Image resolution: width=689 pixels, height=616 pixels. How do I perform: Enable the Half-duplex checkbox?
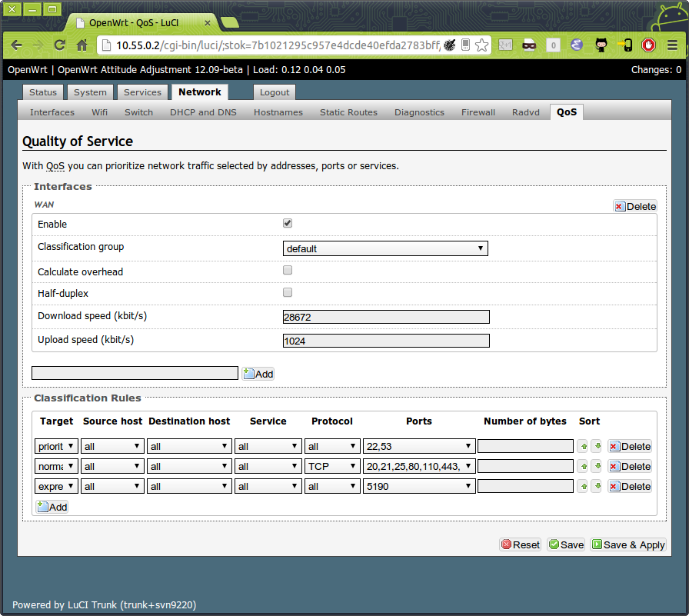(x=288, y=292)
